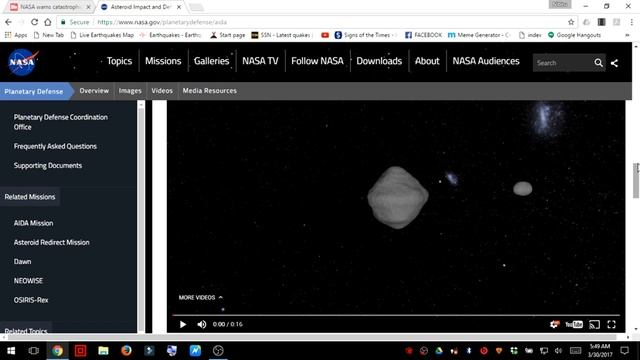Open NASA TV menu

[x=260, y=61]
